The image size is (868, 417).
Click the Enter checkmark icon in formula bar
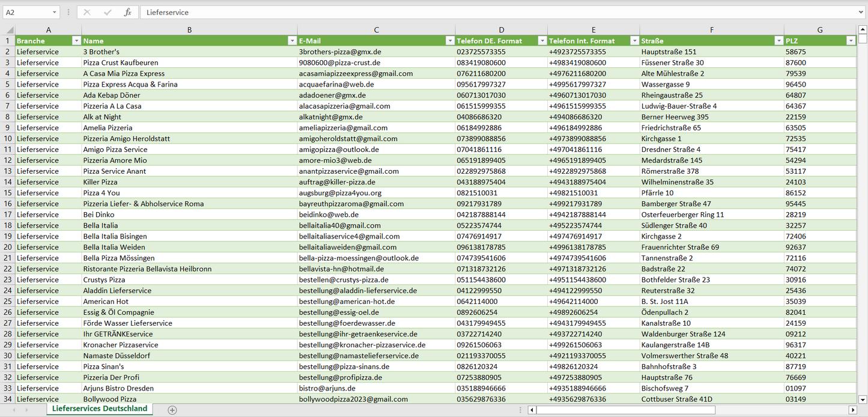point(108,12)
